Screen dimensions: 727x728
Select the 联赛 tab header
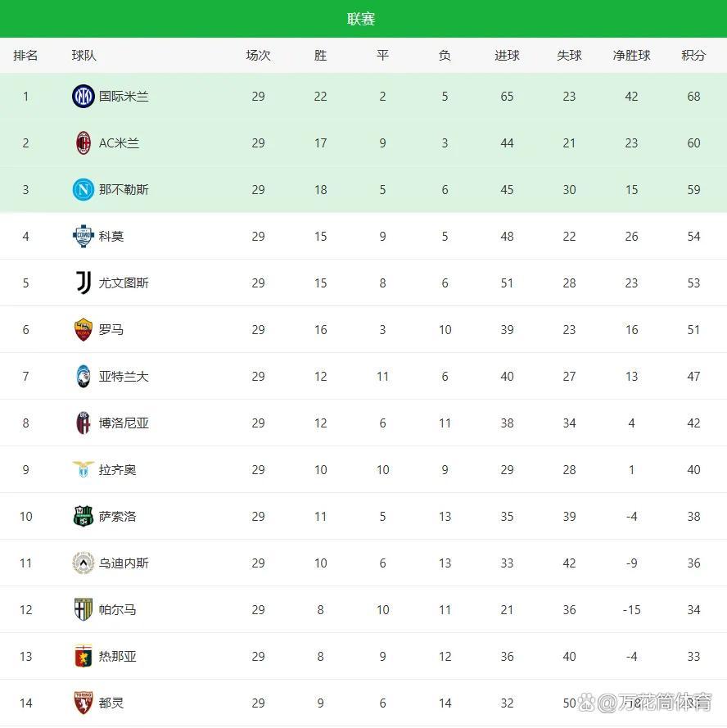[x=361, y=19]
